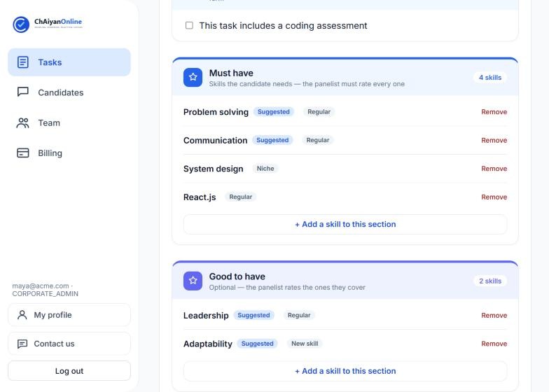Select the Problem solving skill name
This screenshot has width=549, height=392.
point(216,112)
